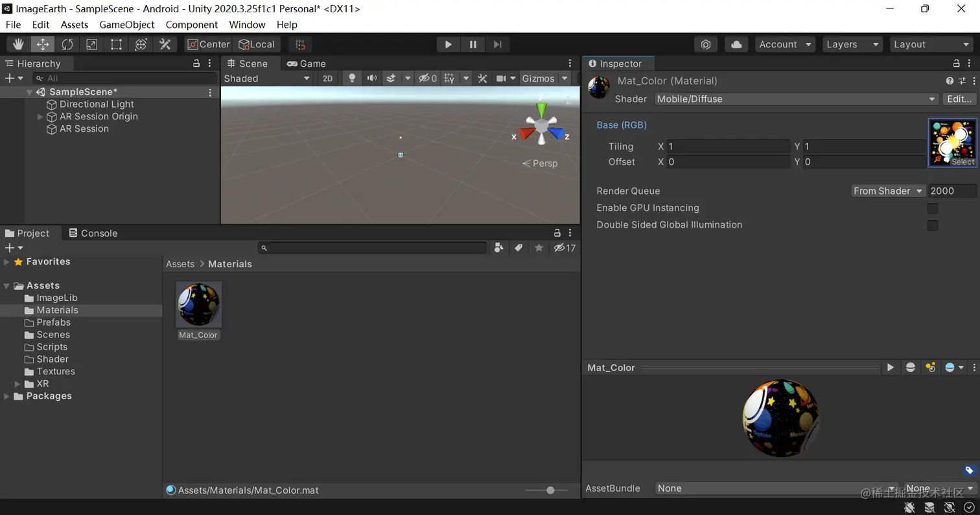Lock the Inspector panel

tap(957, 64)
